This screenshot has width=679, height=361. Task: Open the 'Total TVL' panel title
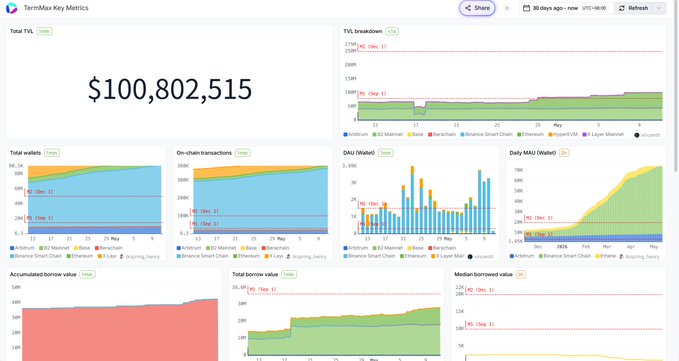22,31
